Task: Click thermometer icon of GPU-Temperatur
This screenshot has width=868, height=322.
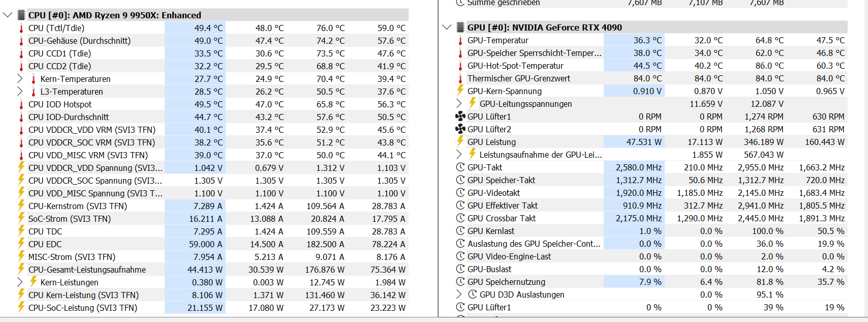Action: click(x=460, y=40)
